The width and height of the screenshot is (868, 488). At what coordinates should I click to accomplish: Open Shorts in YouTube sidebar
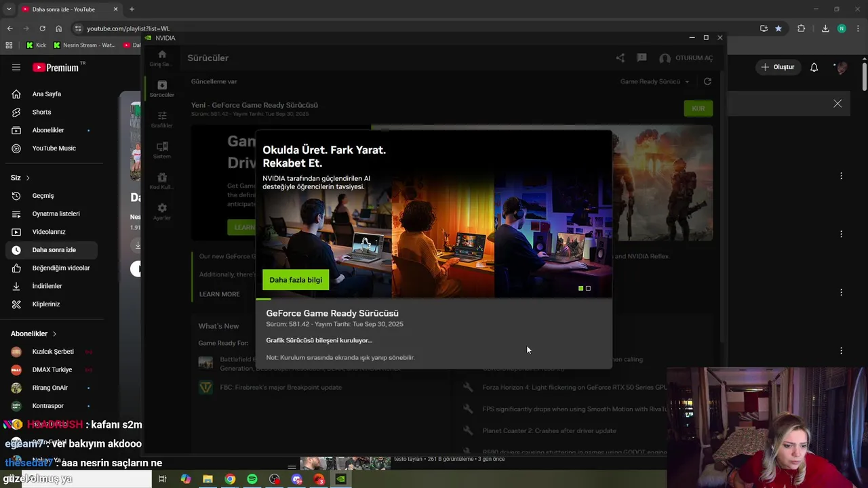(x=52, y=112)
